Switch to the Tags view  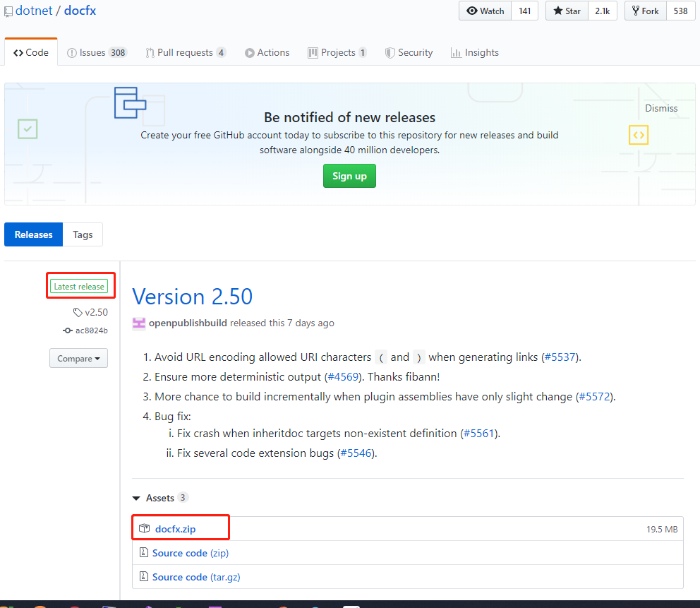pyautogui.click(x=83, y=234)
